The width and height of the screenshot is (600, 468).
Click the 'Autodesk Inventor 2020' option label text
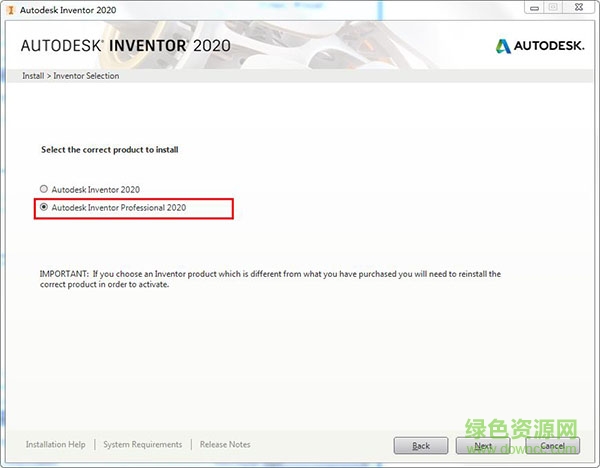[x=95, y=189]
